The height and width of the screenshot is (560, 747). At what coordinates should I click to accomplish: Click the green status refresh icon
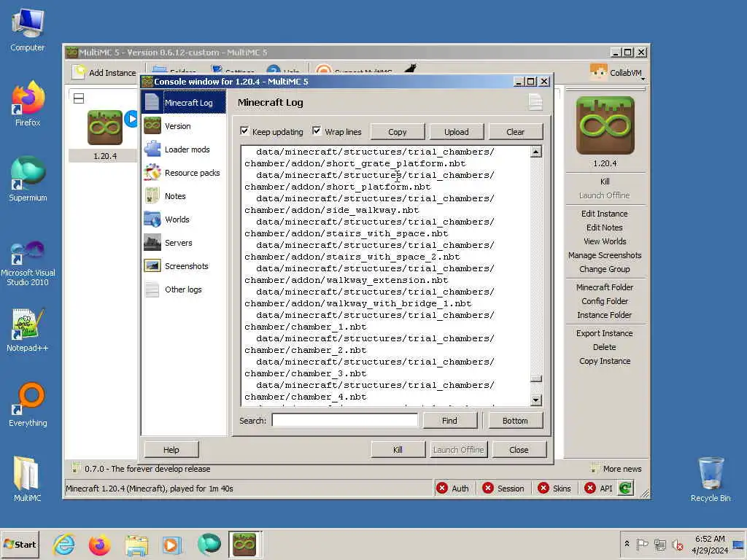coord(625,488)
